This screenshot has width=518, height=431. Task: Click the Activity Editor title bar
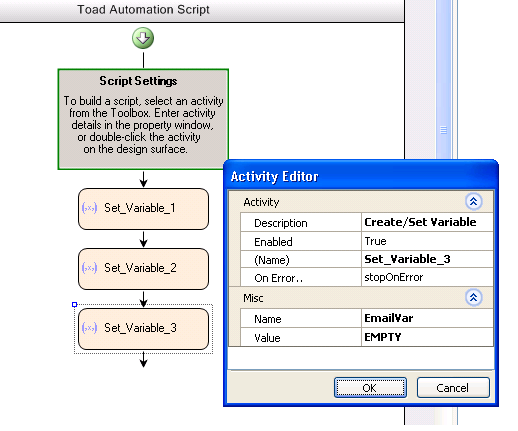click(x=361, y=176)
